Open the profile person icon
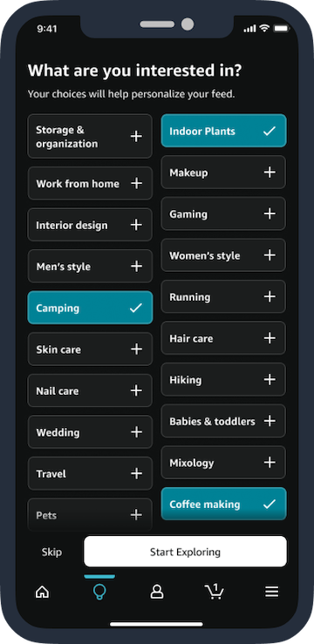314x644 pixels. [x=157, y=592]
